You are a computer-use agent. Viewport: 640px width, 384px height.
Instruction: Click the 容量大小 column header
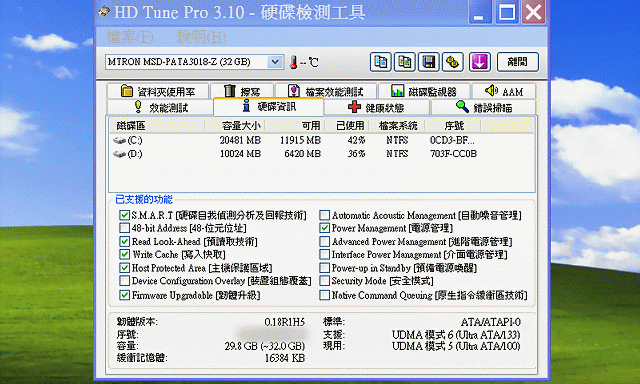[235, 126]
